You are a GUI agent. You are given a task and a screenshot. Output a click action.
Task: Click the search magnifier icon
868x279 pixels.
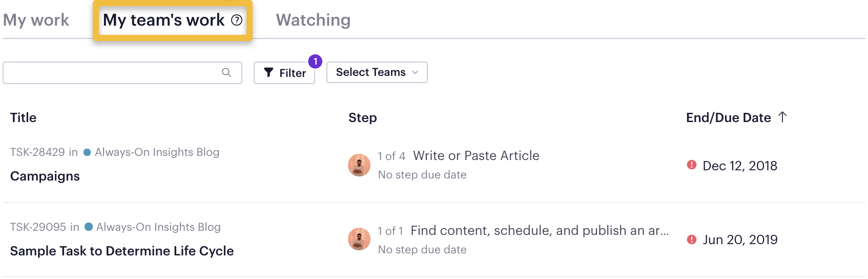[x=226, y=72]
